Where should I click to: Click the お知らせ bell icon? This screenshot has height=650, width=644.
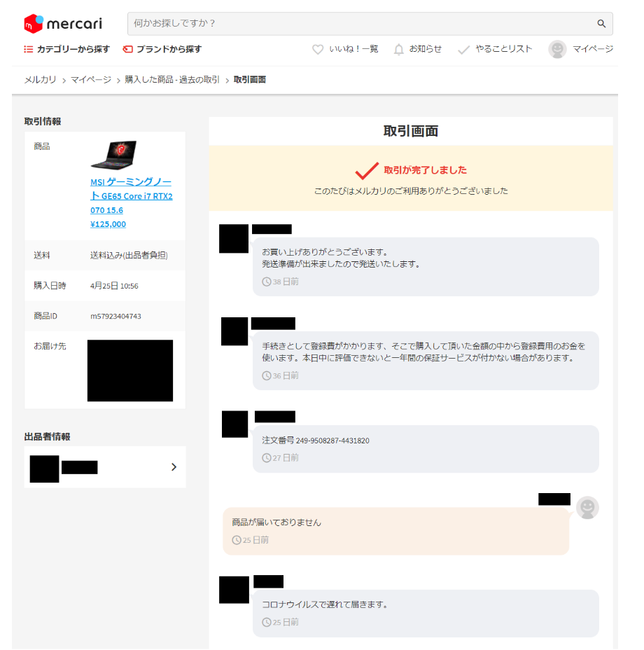click(x=398, y=49)
